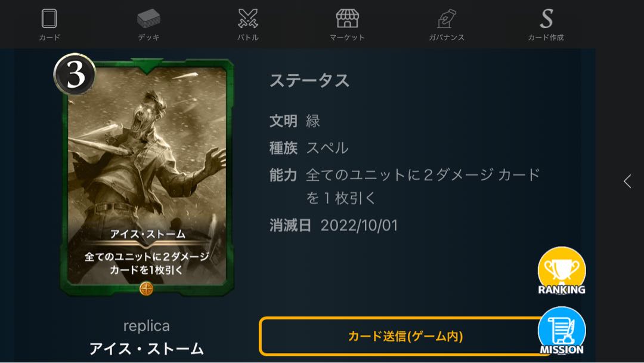Viewport: 644px width, 363px height.
Task: Click the アイス・ストーム title below card
Action: coord(147,349)
